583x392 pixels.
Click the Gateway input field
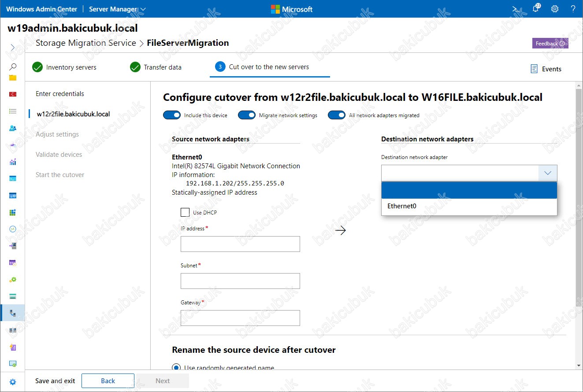tap(240, 318)
